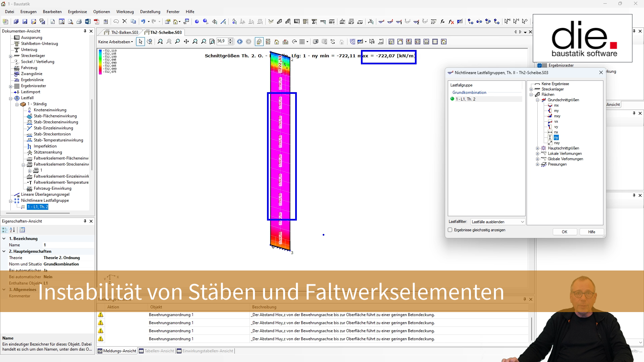644x362 pixels.
Task: Click the fx delete icon with red X
Action: (x=451, y=21)
